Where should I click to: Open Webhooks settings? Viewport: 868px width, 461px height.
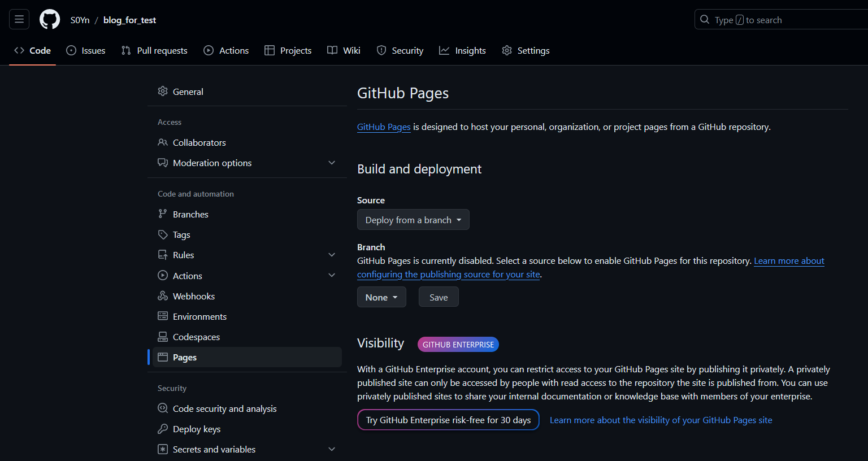click(247, 296)
